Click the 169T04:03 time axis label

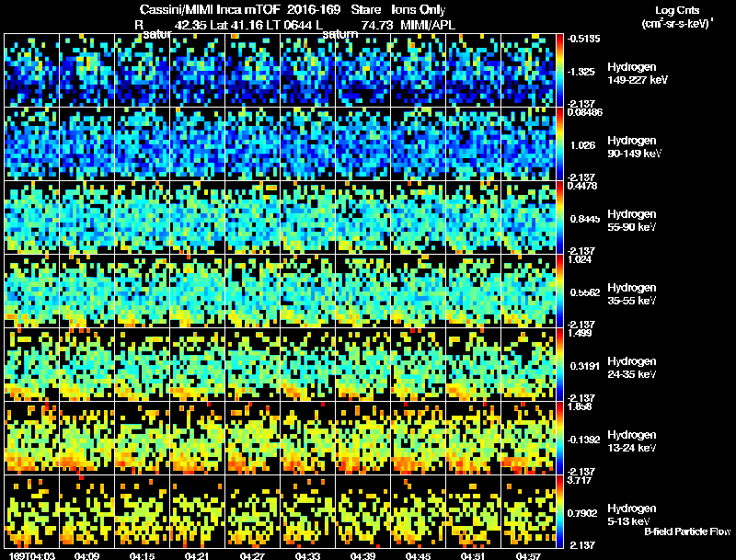[32, 555]
